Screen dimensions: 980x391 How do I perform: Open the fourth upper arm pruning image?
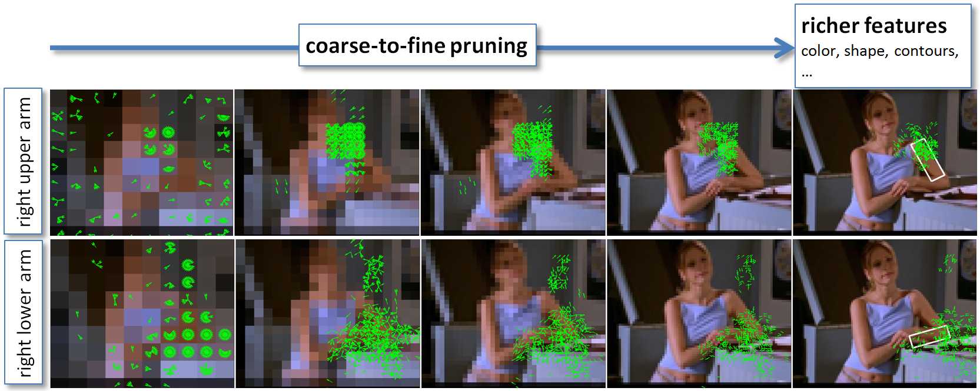point(699,162)
